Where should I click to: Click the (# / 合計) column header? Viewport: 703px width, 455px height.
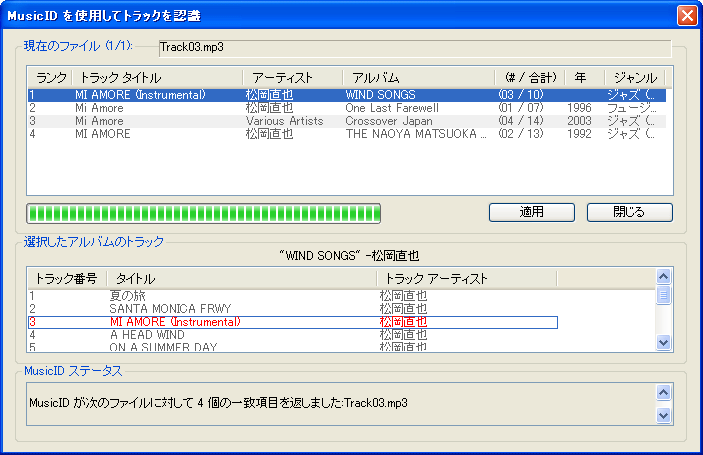coord(530,78)
